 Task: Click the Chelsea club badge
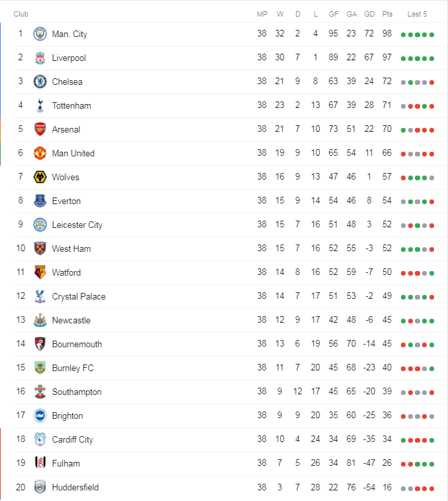coord(40,82)
